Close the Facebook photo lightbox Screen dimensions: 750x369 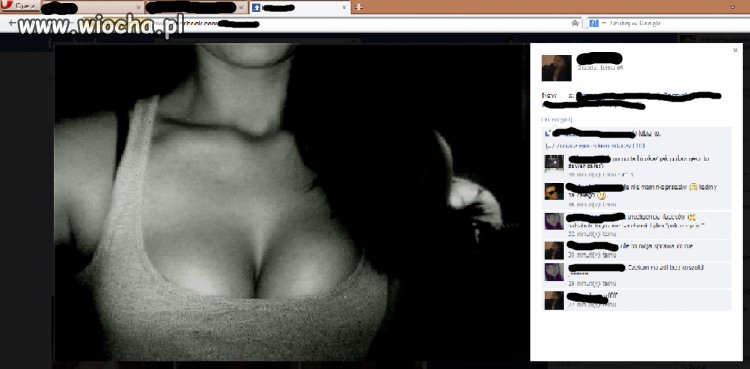[x=735, y=50]
